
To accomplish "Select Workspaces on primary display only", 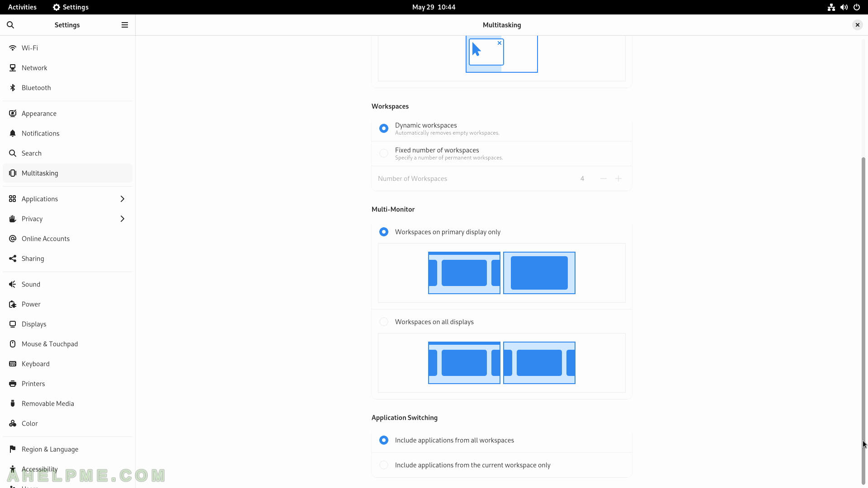I will click(384, 232).
